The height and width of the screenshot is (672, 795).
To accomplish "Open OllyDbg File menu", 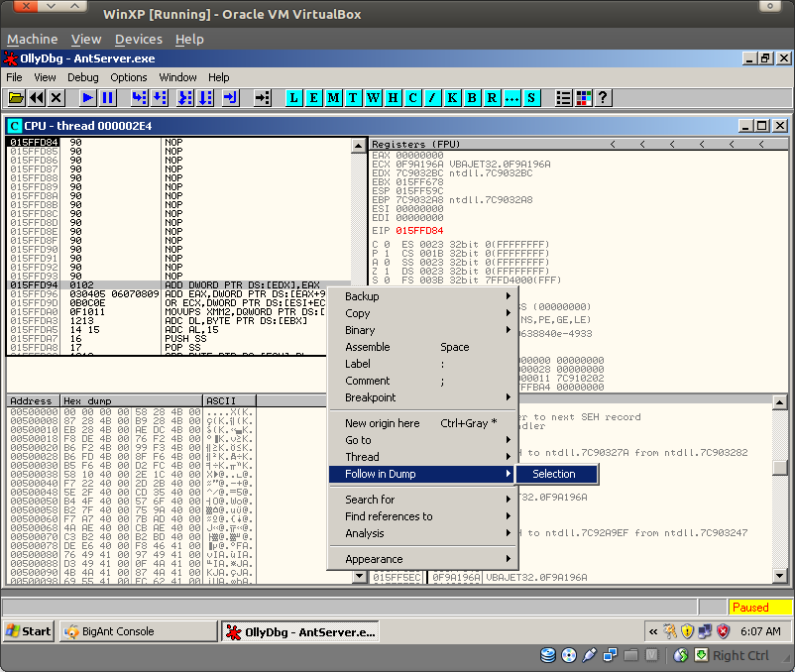I will tap(14, 77).
